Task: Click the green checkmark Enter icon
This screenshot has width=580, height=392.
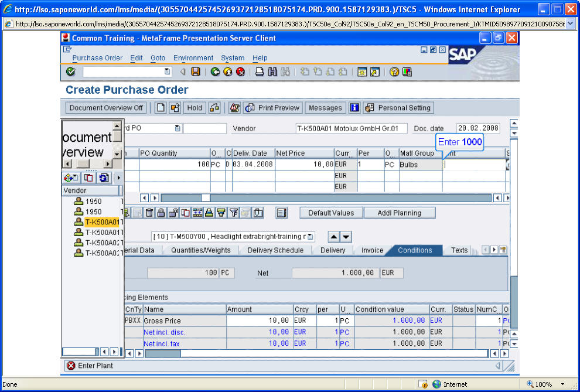Action: (71, 71)
